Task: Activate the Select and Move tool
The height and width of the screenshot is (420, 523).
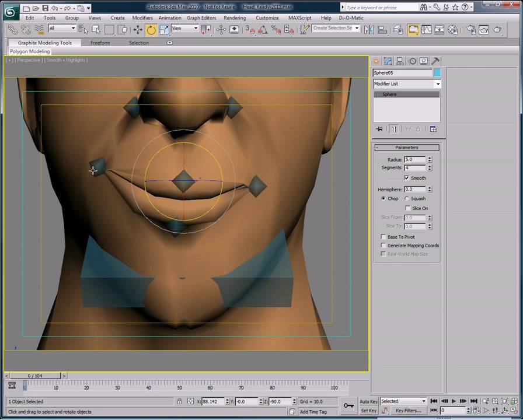Action: click(138, 30)
